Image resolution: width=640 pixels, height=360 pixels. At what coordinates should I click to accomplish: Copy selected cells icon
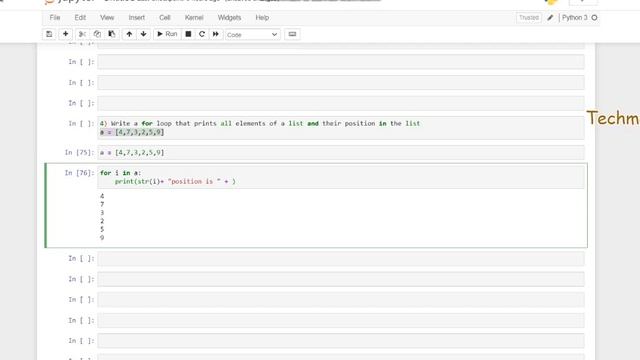(x=97, y=34)
